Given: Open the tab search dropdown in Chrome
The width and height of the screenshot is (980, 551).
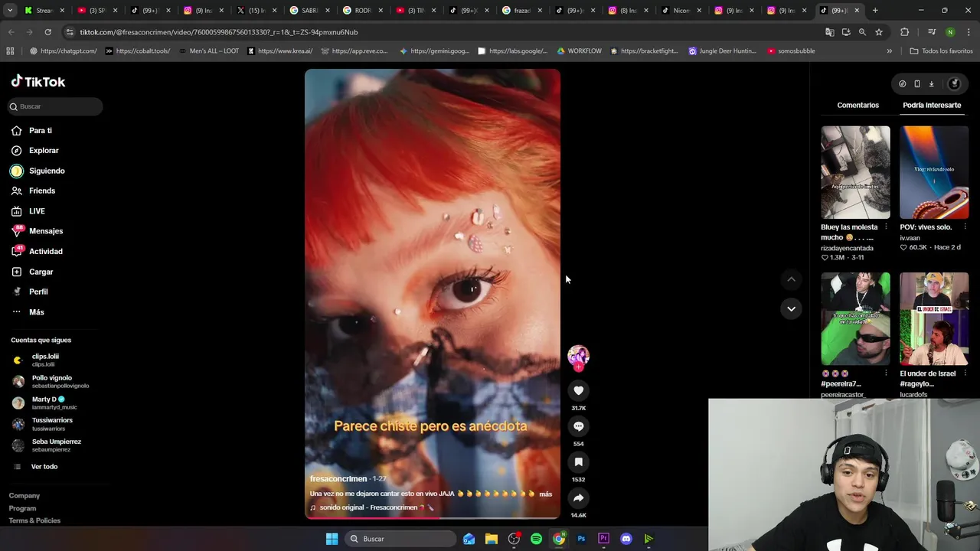Looking at the screenshot, I should click(10, 11).
